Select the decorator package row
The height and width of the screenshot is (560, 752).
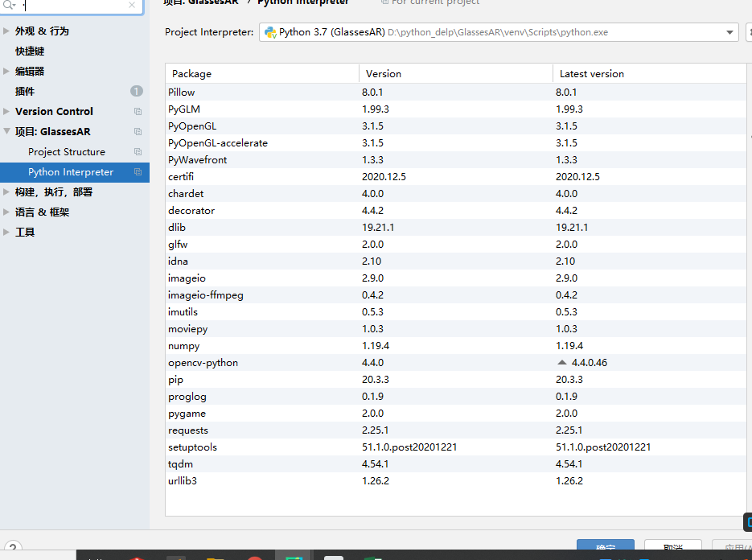(x=456, y=210)
